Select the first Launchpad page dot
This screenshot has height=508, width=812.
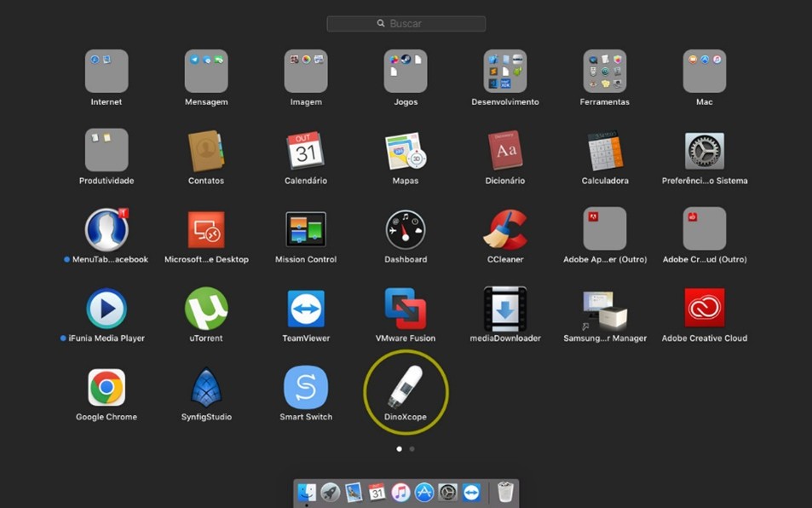(399, 448)
